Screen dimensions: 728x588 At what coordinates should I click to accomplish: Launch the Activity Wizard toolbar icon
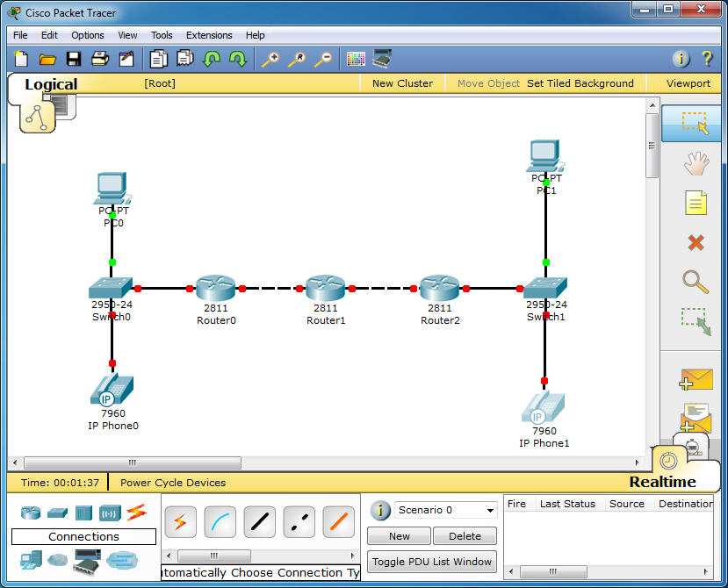click(x=126, y=59)
